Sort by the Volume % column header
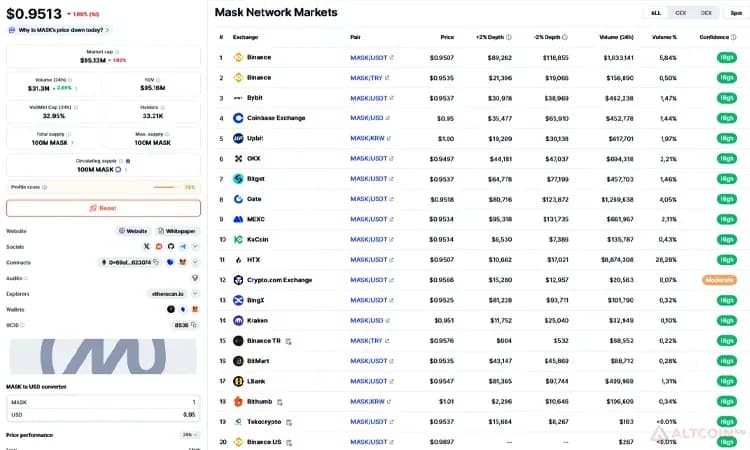The height and width of the screenshot is (450, 750). click(x=664, y=37)
